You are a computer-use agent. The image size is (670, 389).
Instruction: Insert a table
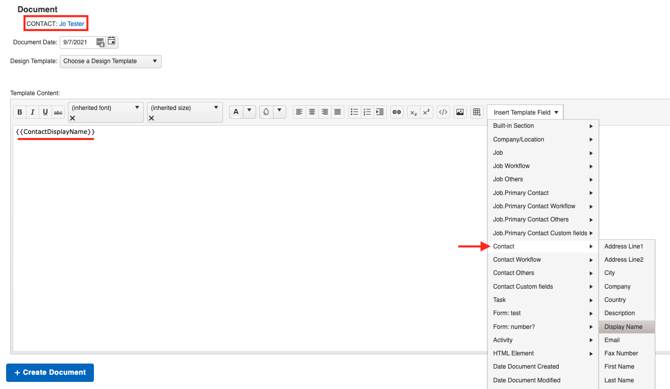(477, 112)
